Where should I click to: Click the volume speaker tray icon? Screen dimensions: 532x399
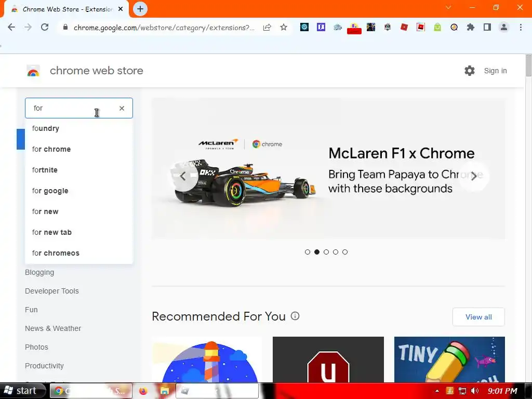click(475, 391)
